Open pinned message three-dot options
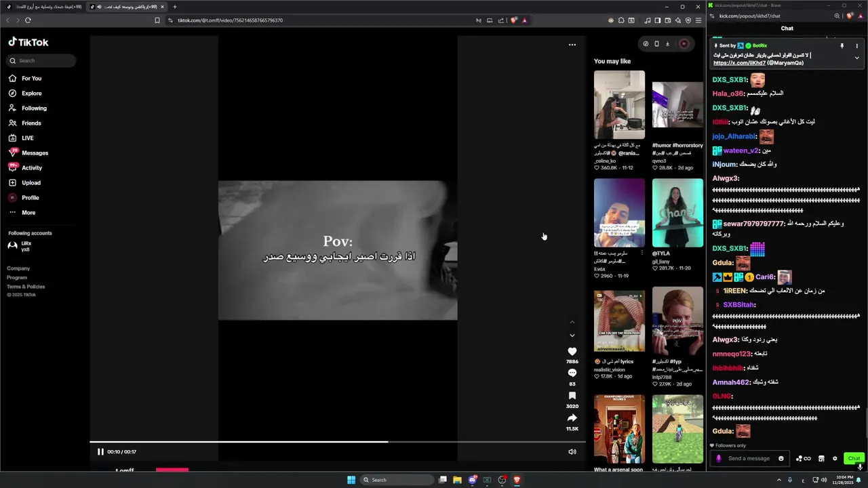 click(856, 46)
